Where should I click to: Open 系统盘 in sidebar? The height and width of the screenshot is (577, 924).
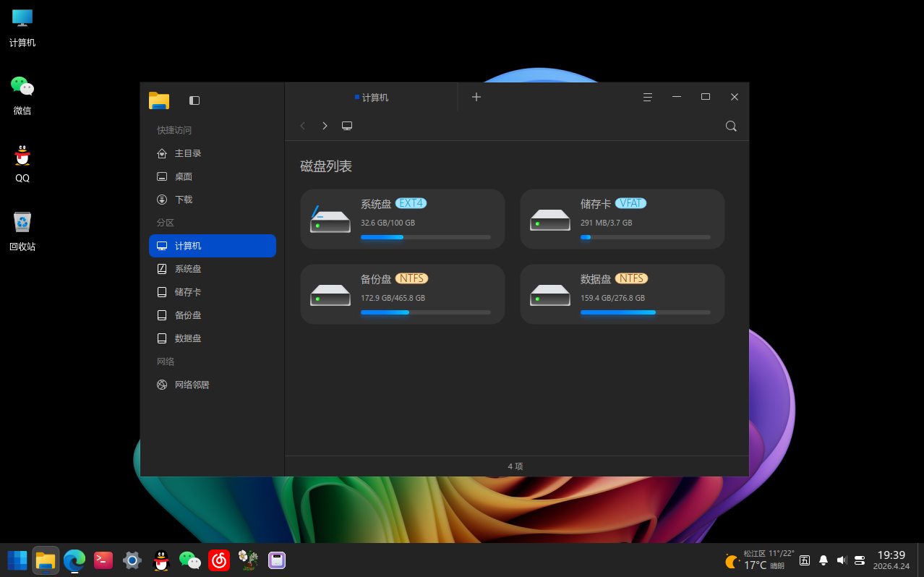pyautogui.click(x=213, y=269)
